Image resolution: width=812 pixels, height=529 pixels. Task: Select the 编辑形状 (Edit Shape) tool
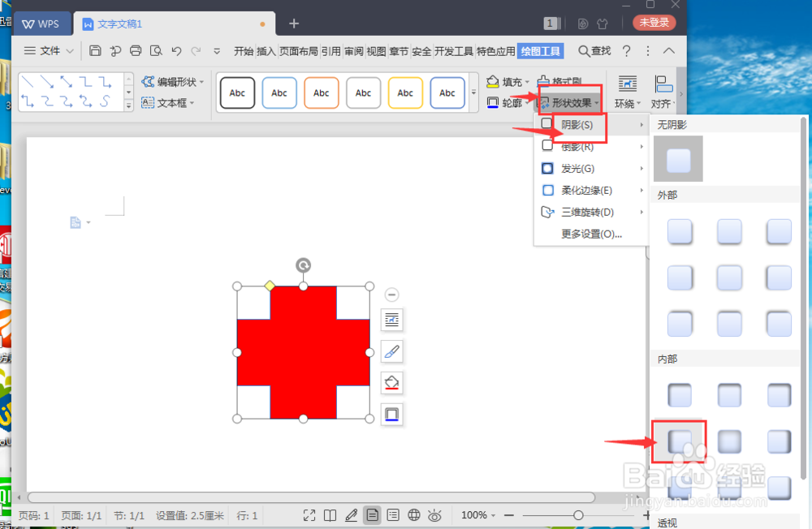tap(172, 81)
